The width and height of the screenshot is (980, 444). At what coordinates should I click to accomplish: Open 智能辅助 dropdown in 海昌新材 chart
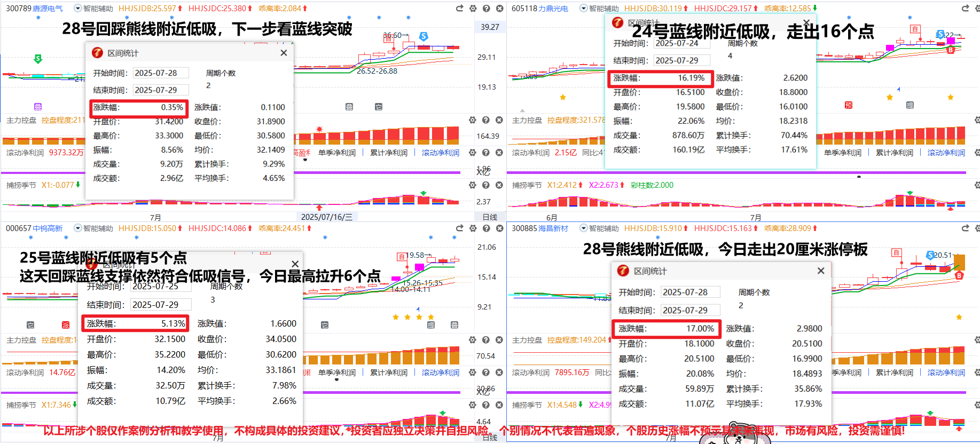[584, 228]
